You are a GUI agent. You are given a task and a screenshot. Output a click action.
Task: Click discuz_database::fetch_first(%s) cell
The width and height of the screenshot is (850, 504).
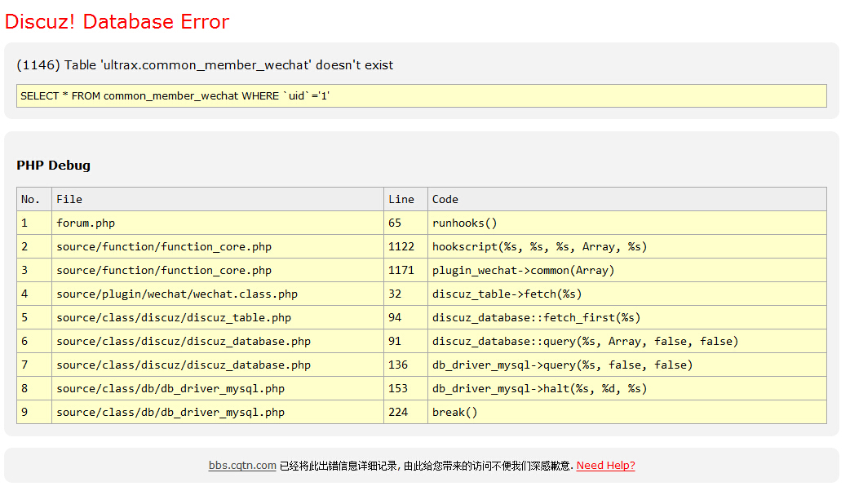click(627, 317)
